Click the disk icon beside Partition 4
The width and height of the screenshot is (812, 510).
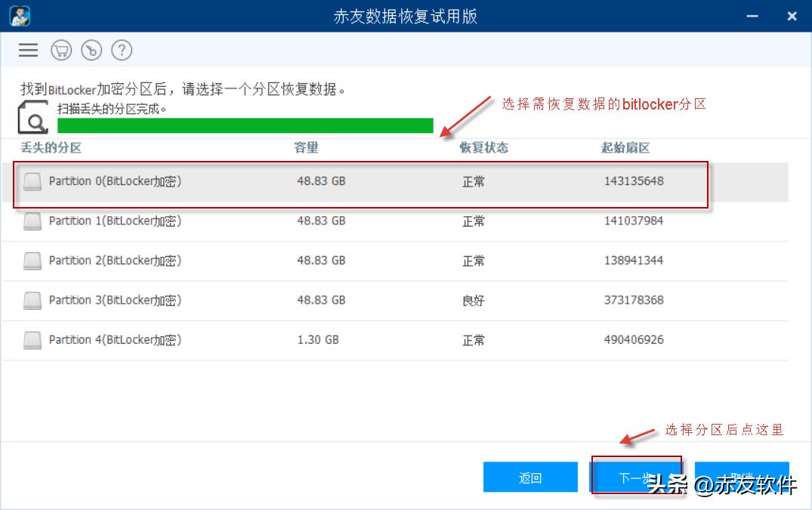click(x=32, y=340)
